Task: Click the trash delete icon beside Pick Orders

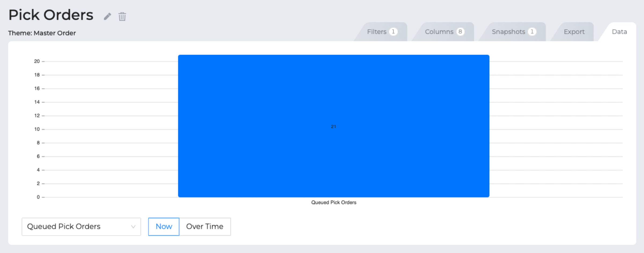Action: pos(122,16)
